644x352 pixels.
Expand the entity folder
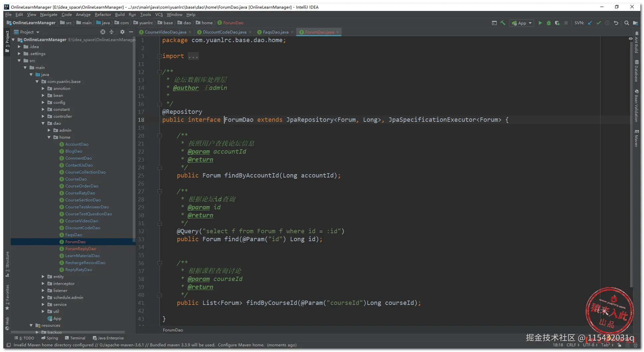pos(43,277)
